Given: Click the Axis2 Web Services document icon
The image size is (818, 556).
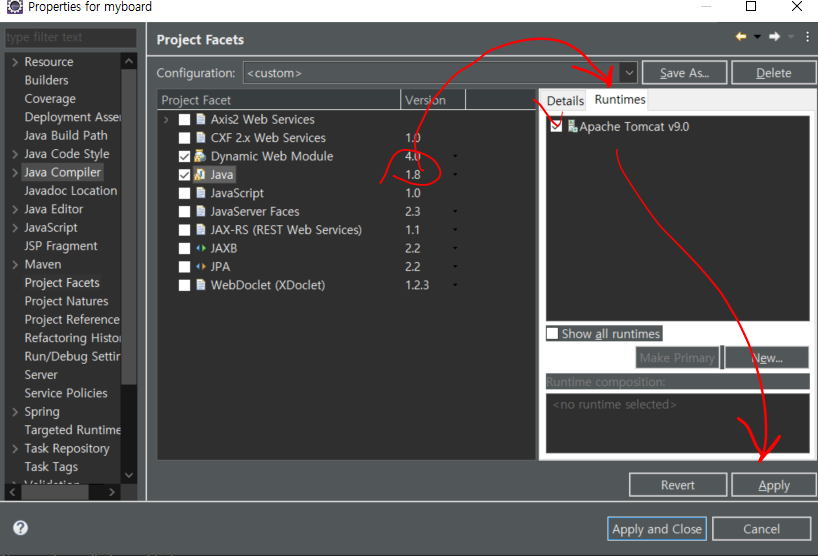Looking at the screenshot, I should pyautogui.click(x=201, y=119).
